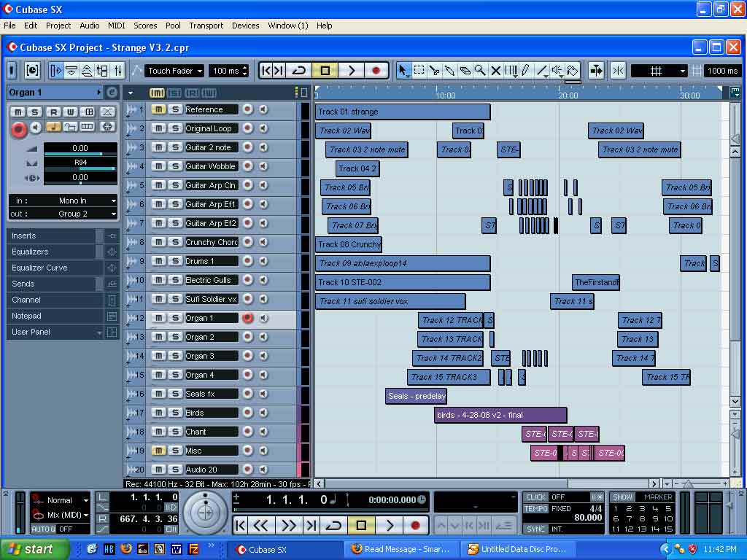Click Record in the bottom transport panel
The height and width of the screenshot is (560, 747).
click(x=415, y=525)
